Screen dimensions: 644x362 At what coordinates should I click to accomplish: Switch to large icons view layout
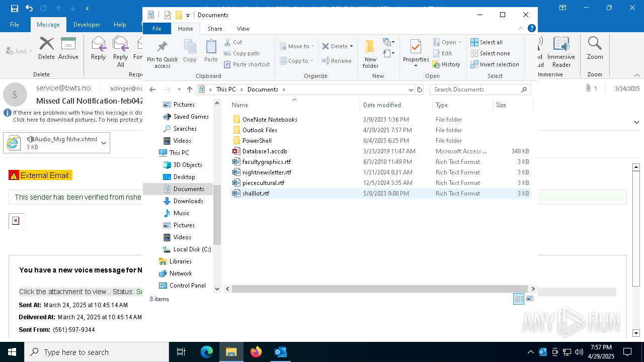(529, 299)
